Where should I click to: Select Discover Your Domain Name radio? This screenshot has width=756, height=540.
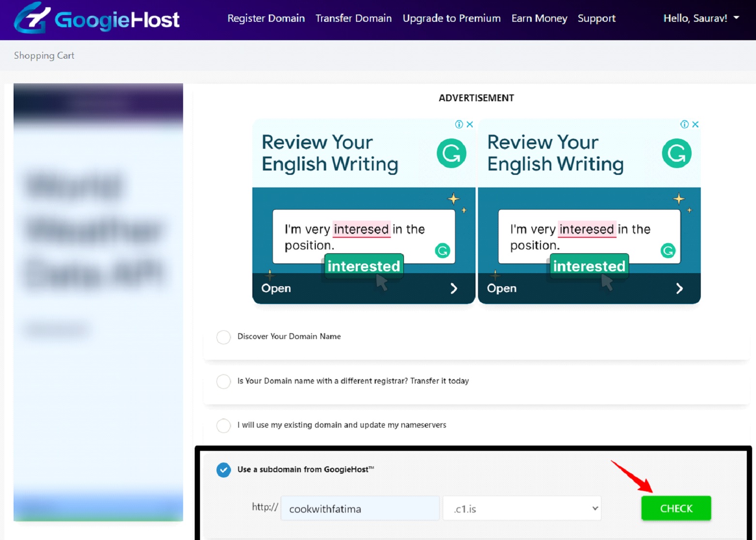click(223, 337)
